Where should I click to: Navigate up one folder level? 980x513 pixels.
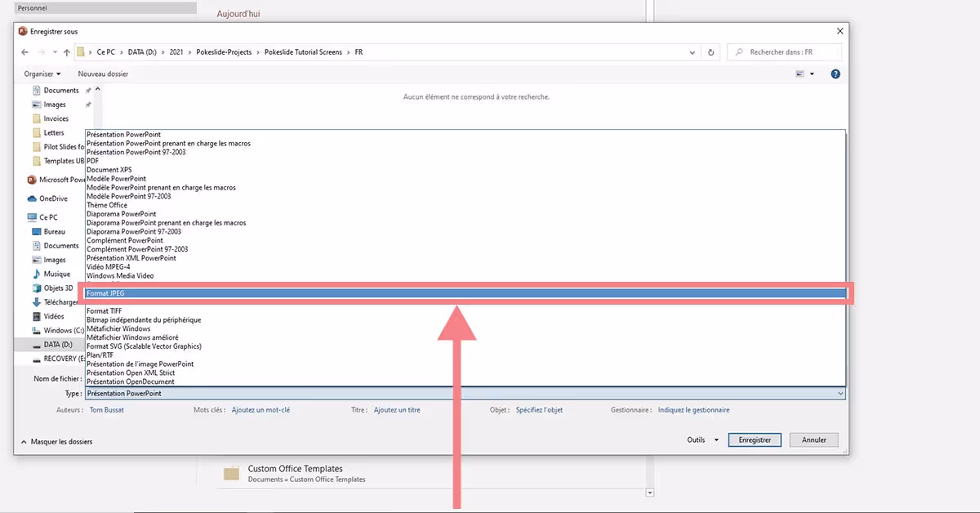(x=66, y=51)
